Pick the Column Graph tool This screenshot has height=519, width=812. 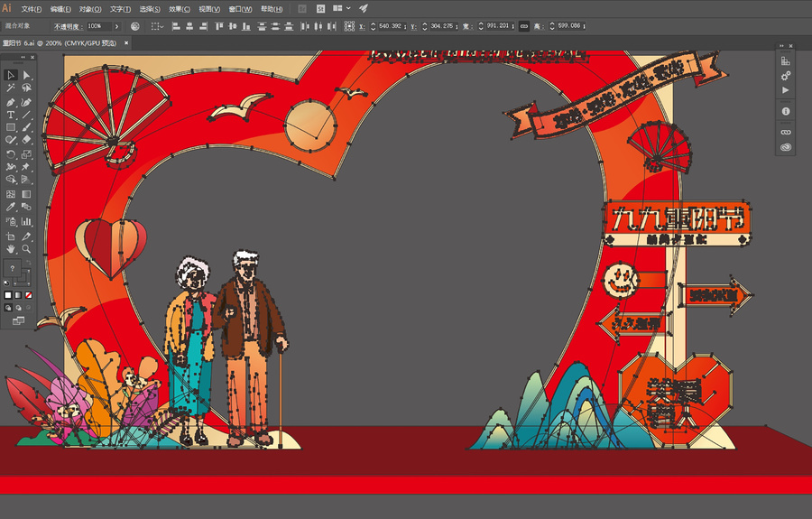[x=26, y=222]
